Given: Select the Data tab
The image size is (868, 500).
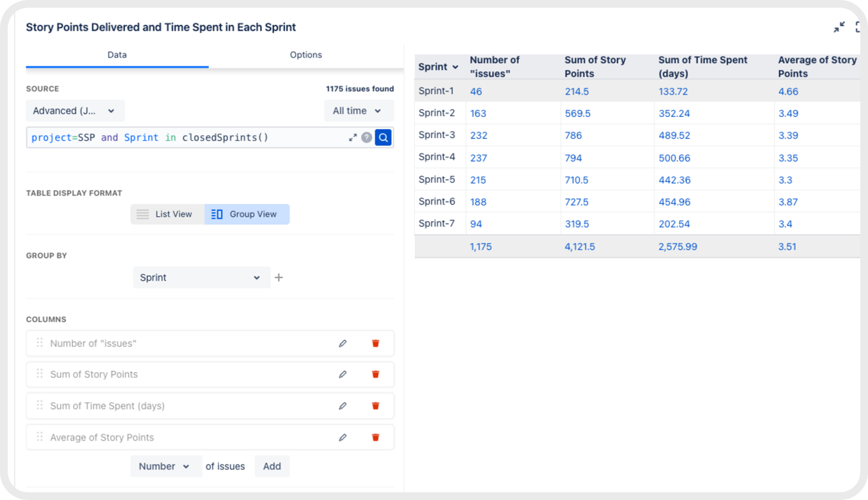Looking at the screenshot, I should pos(117,55).
